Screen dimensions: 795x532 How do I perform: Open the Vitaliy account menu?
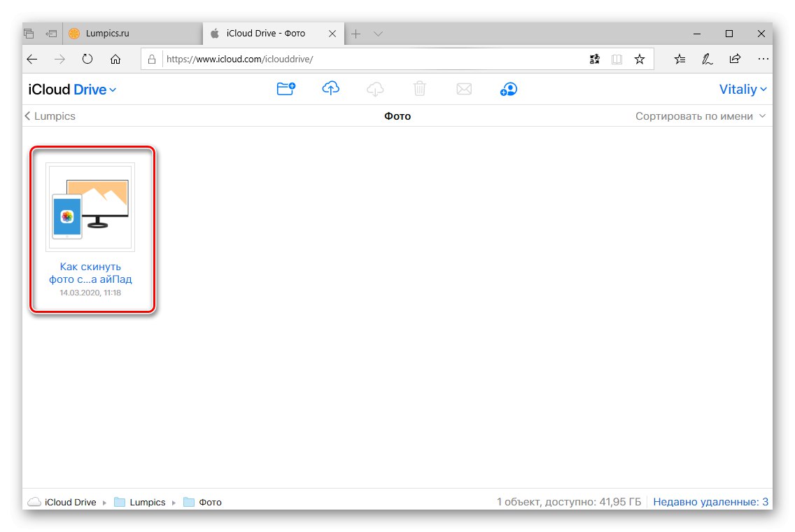pos(743,90)
